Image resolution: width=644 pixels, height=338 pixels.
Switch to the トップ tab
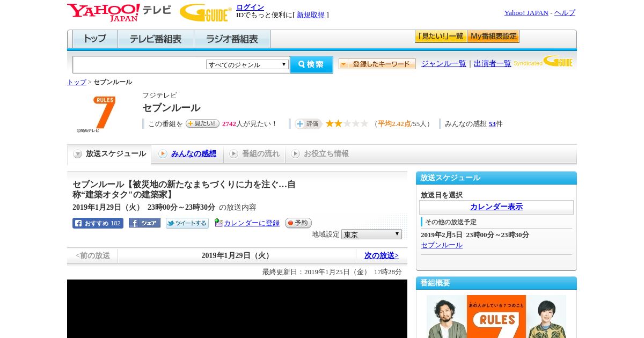(x=95, y=39)
